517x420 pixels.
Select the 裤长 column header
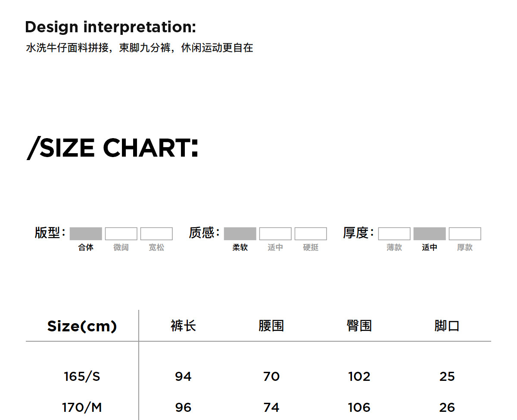point(183,326)
